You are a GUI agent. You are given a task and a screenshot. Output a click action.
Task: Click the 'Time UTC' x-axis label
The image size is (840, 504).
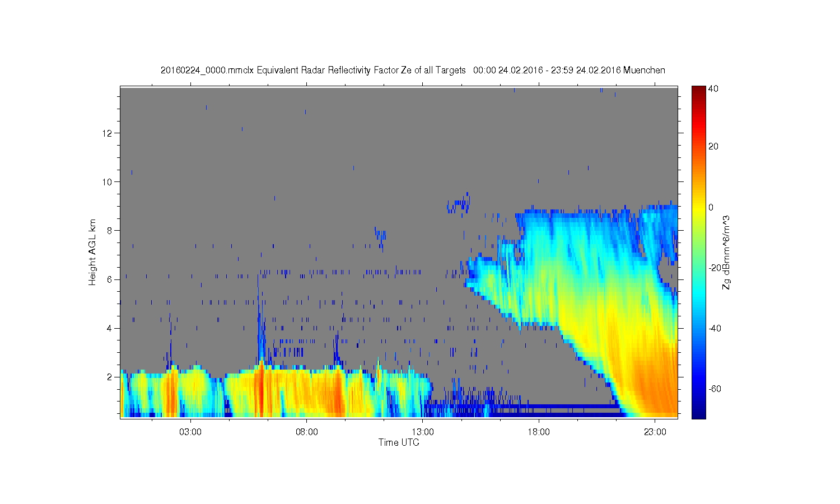[x=399, y=442]
